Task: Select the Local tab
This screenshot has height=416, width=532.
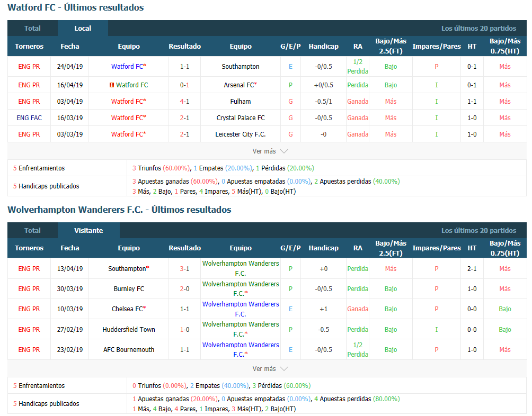Action: [x=83, y=29]
